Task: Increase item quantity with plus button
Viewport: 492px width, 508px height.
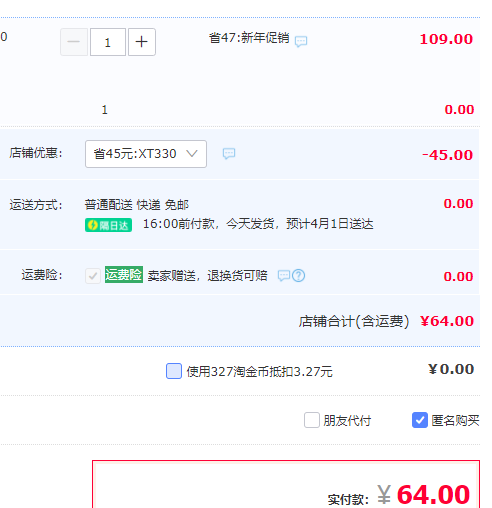Action: (x=142, y=42)
